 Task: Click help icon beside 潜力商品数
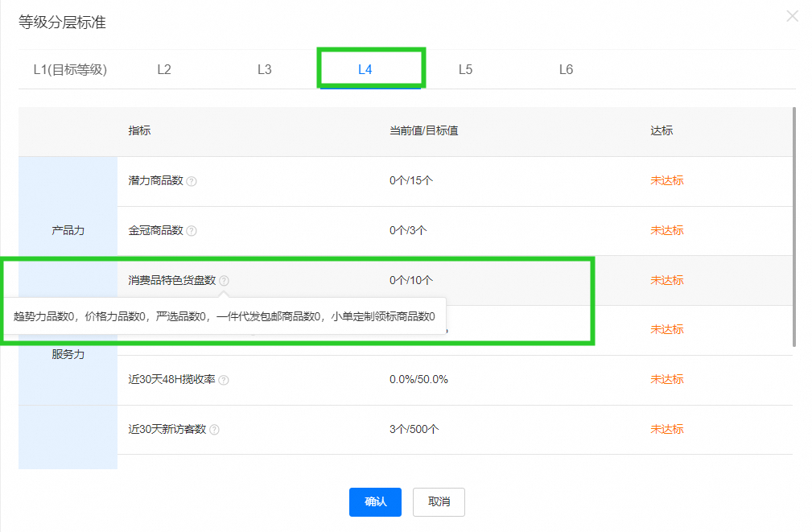[192, 181]
